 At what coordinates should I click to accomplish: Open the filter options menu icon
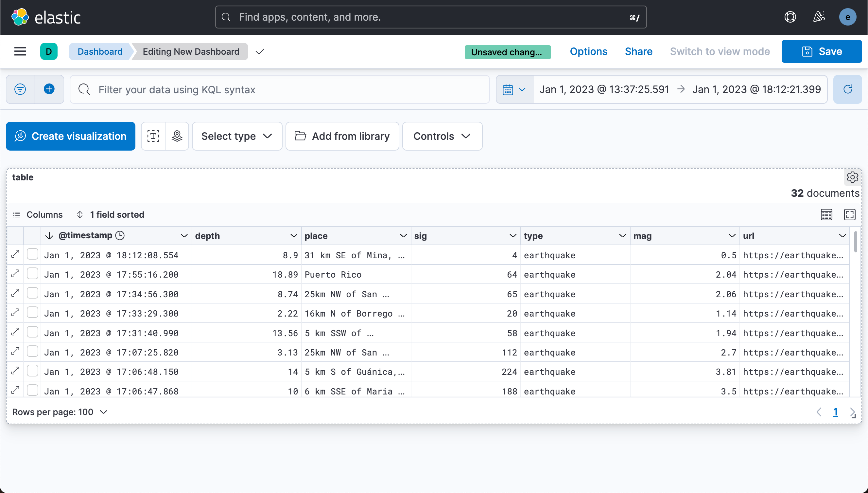pos(20,89)
